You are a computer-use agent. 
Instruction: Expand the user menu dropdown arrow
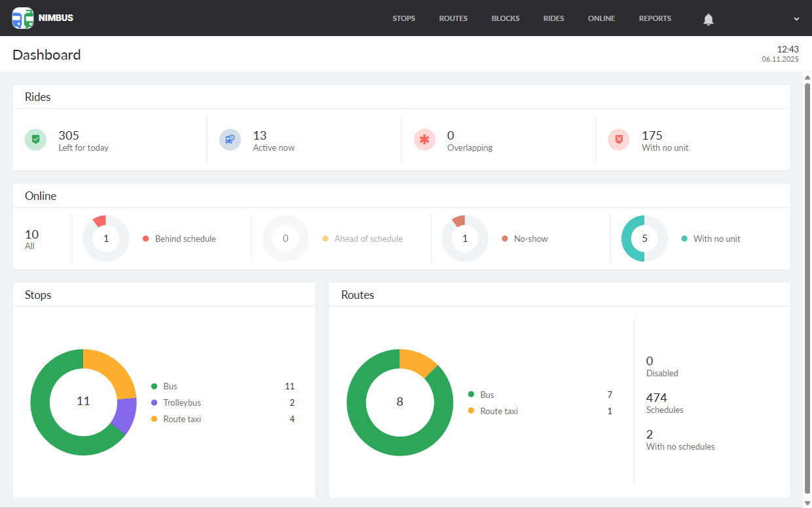point(796,19)
